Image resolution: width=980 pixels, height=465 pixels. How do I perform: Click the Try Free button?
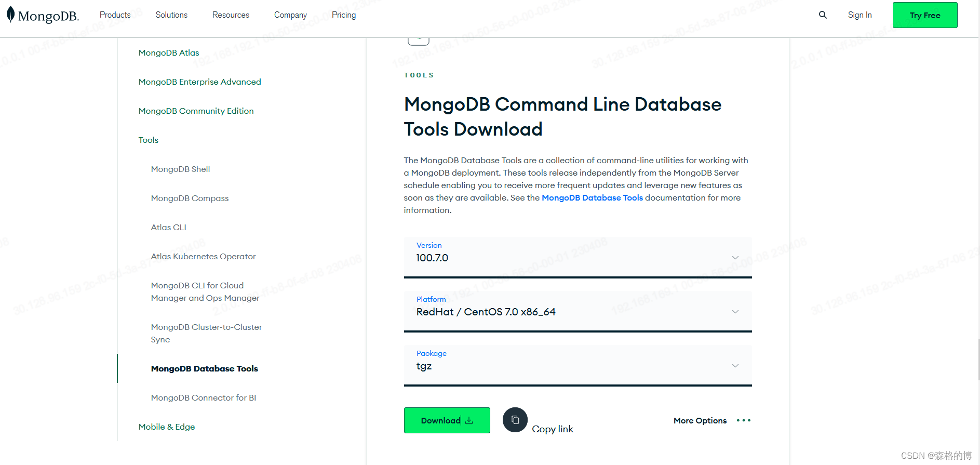pos(925,15)
